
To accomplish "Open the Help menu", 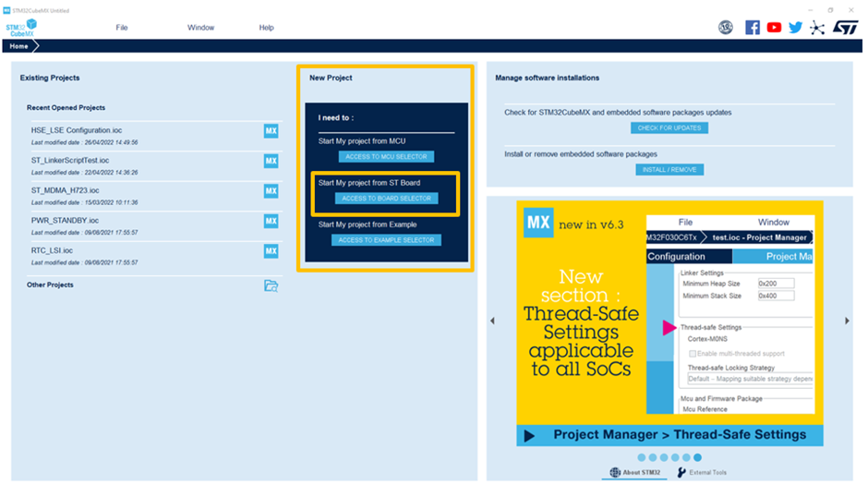I will pos(267,28).
